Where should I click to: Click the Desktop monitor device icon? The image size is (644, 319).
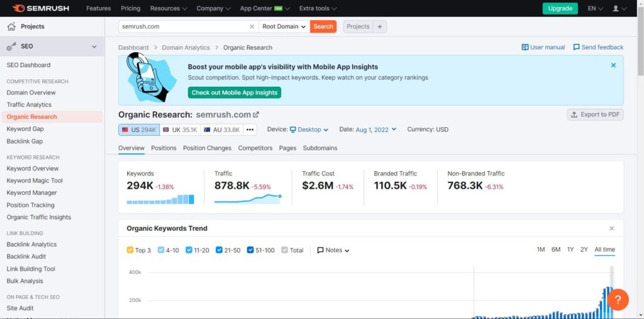(293, 130)
